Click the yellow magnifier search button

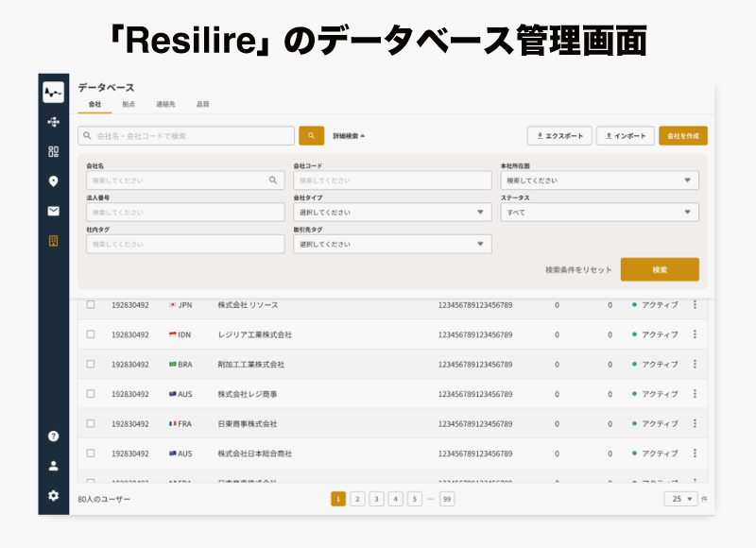point(312,136)
